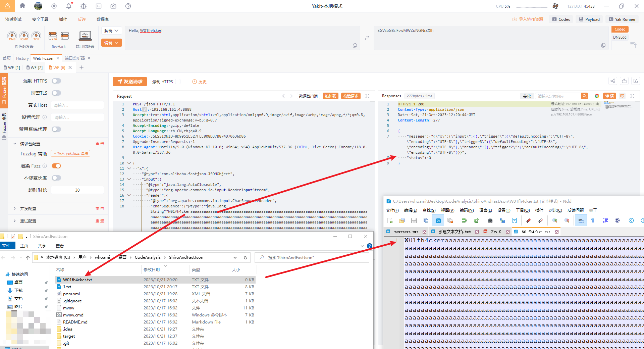Expand the Responses panel fullscreen
This screenshot has height=349, width=644.
point(632,96)
